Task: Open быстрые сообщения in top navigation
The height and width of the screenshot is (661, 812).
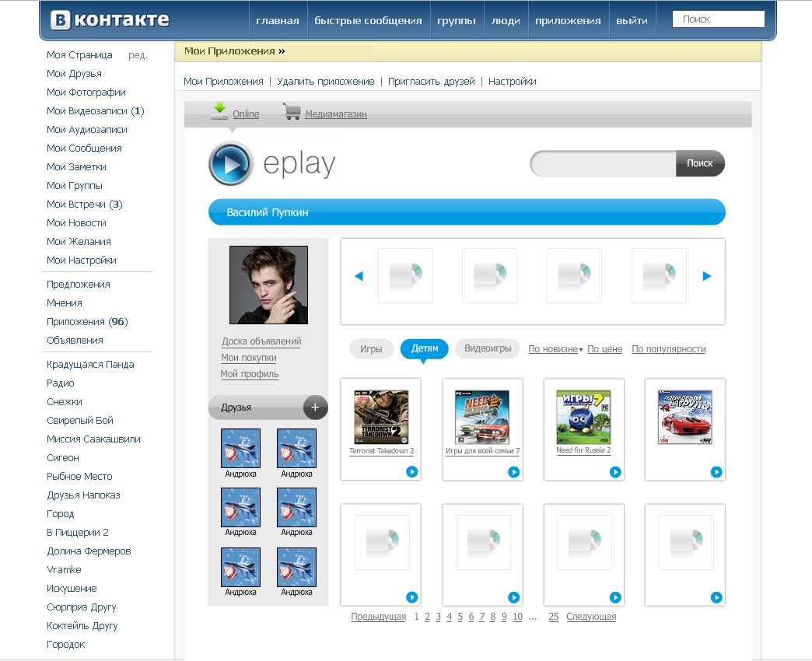Action: 368,21
